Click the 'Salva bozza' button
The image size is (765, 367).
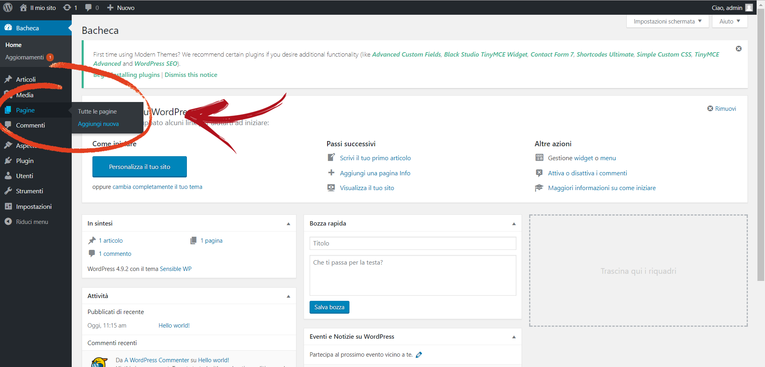pos(329,307)
